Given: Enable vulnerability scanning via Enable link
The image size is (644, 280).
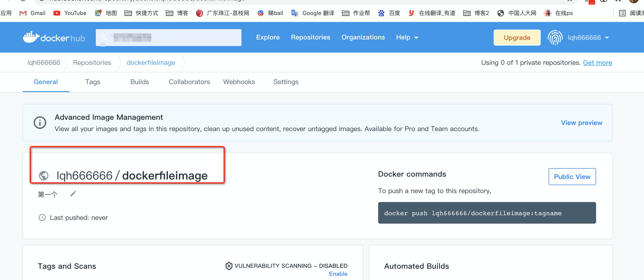Looking at the screenshot, I should tap(338, 274).
